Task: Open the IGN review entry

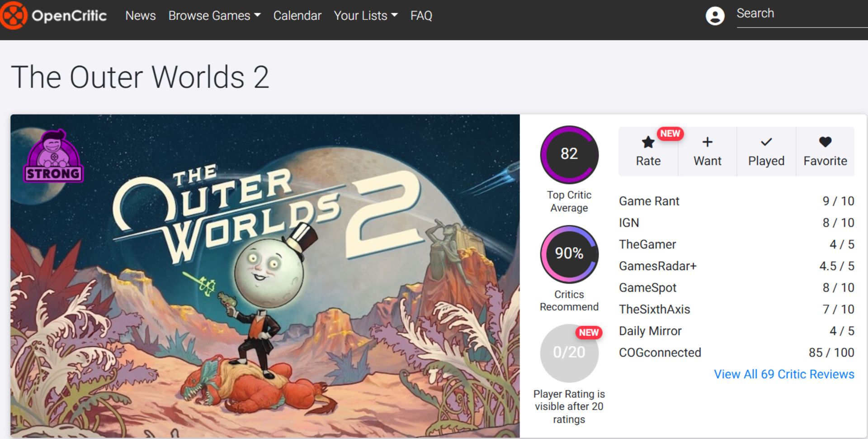Action: [x=629, y=223]
